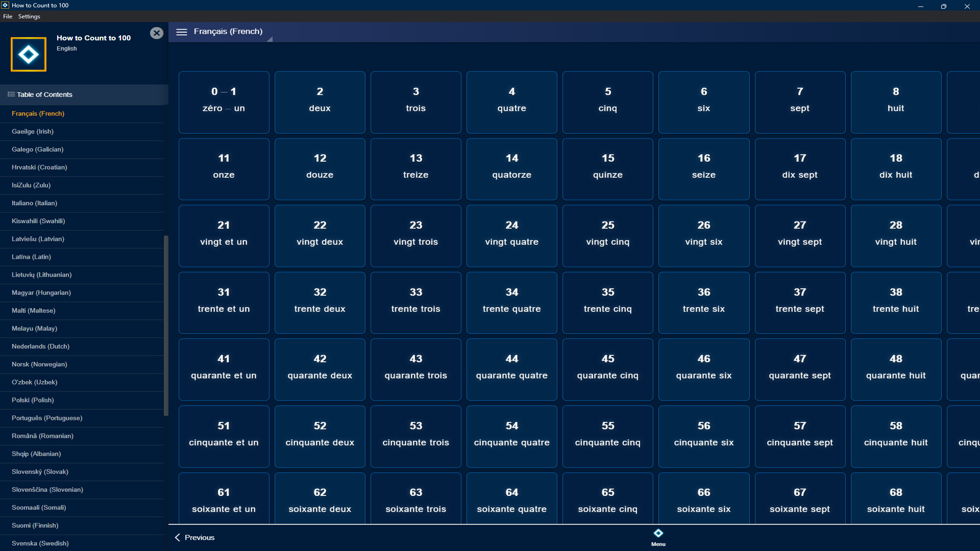Click the app icon in the title bar

(x=5, y=5)
